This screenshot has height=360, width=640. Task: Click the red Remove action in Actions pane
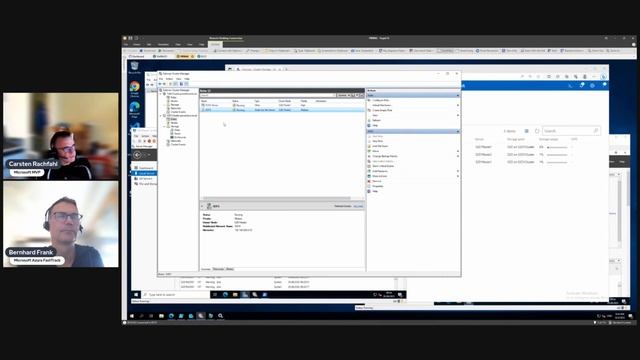pyautogui.click(x=376, y=181)
